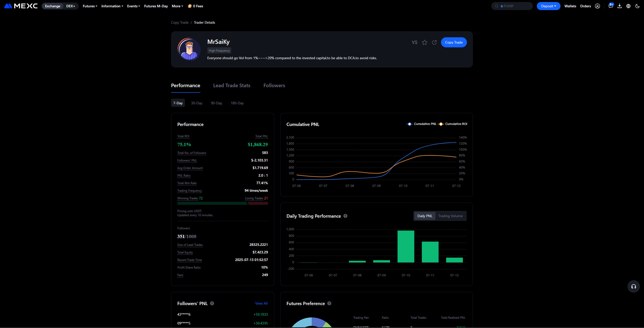
Task: Click the PUMP search field
Action: (512, 6)
